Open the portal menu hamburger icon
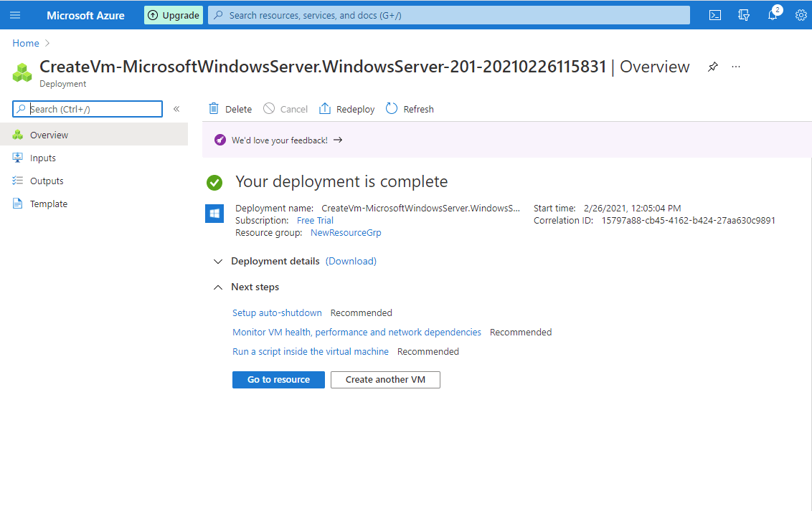 [x=15, y=14]
